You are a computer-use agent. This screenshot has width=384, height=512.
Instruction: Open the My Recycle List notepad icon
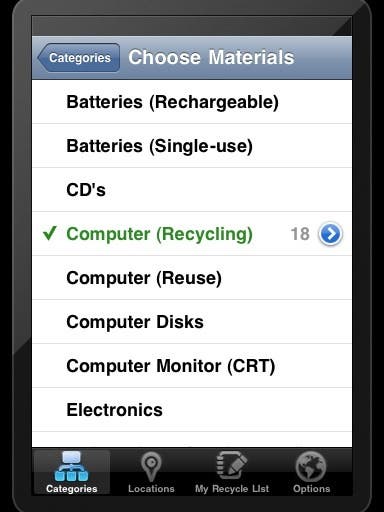[232, 465]
